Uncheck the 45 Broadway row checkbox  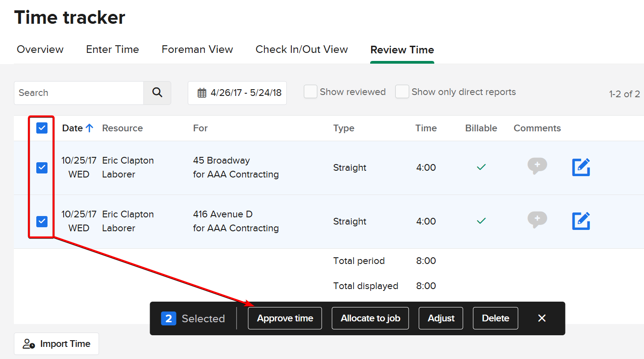pos(42,168)
